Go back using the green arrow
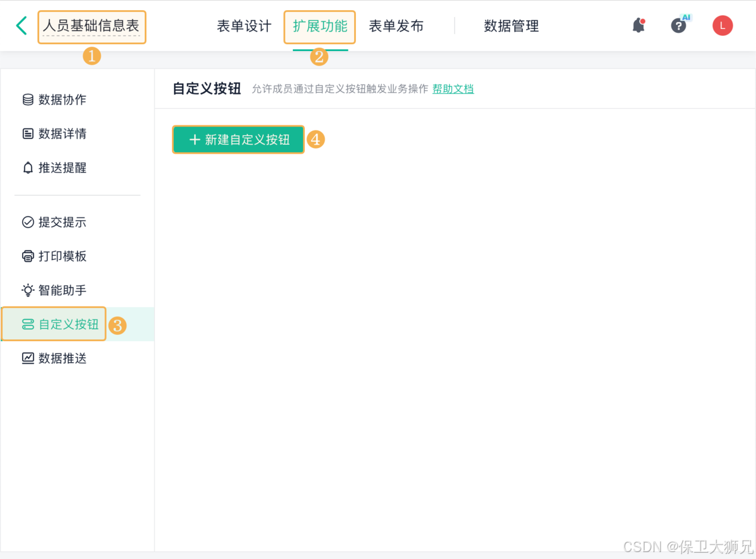The width and height of the screenshot is (756, 559). tap(21, 26)
